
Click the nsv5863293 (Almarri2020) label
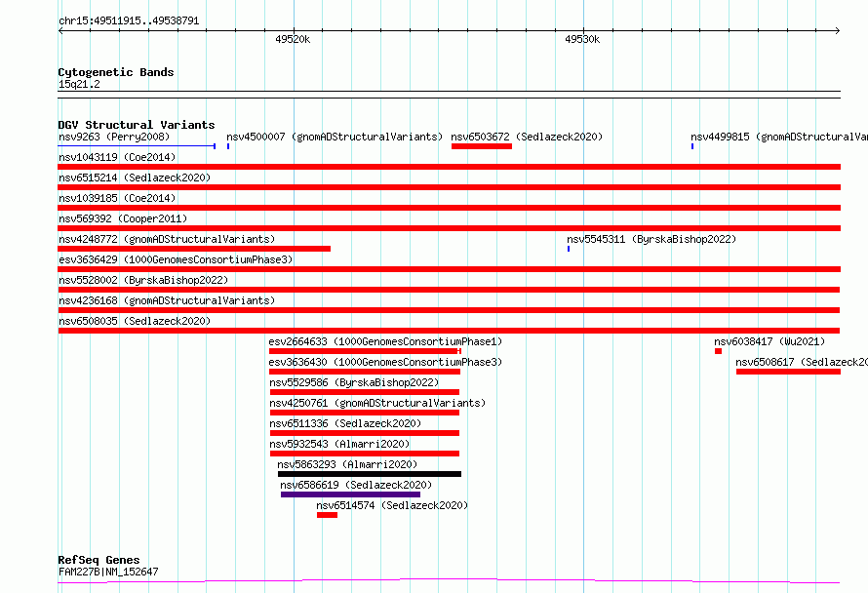pyautogui.click(x=347, y=464)
